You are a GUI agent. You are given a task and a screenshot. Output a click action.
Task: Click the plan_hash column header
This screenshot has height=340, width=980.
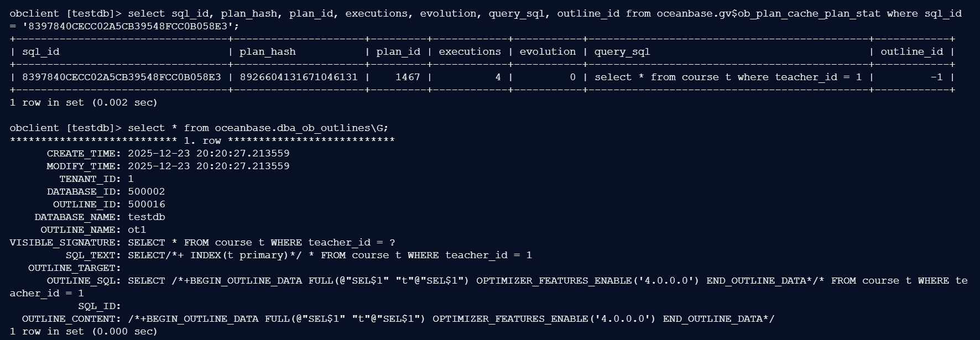click(x=267, y=52)
